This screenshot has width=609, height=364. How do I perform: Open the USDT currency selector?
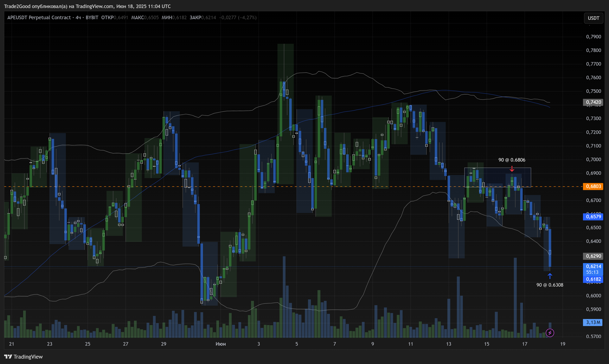[593, 18]
